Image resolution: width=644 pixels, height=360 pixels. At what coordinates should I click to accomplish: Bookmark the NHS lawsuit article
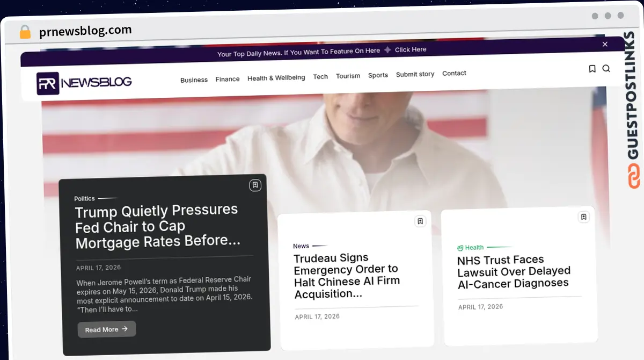(583, 217)
